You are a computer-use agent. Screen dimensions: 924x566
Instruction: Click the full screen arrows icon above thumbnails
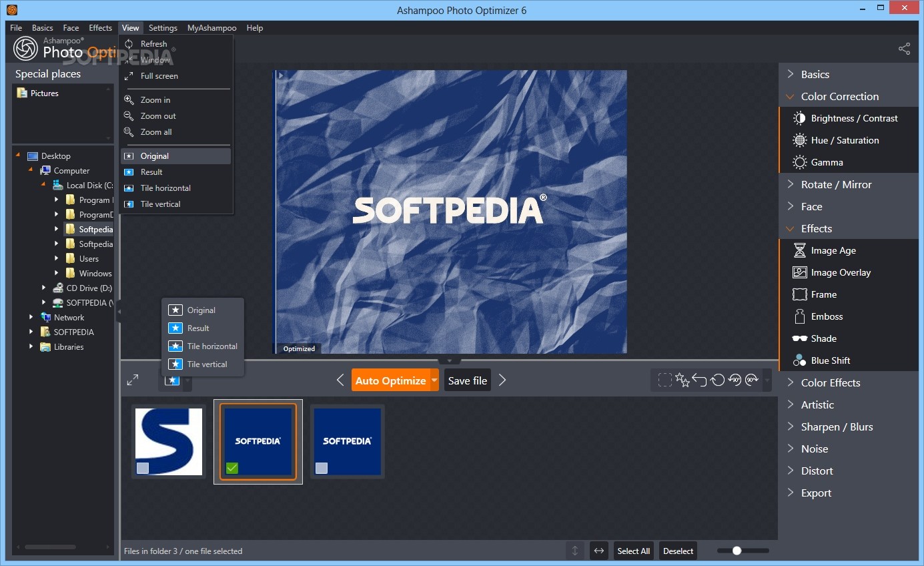click(133, 380)
